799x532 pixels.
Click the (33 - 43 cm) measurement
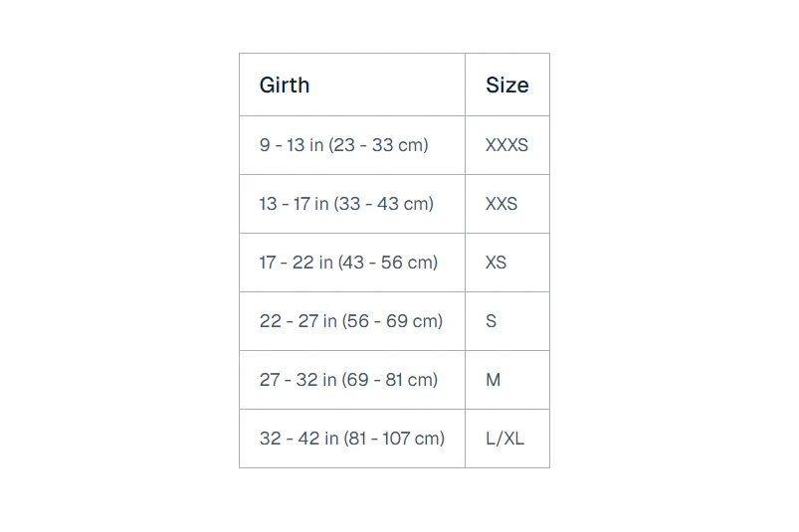pyautogui.click(x=384, y=204)
